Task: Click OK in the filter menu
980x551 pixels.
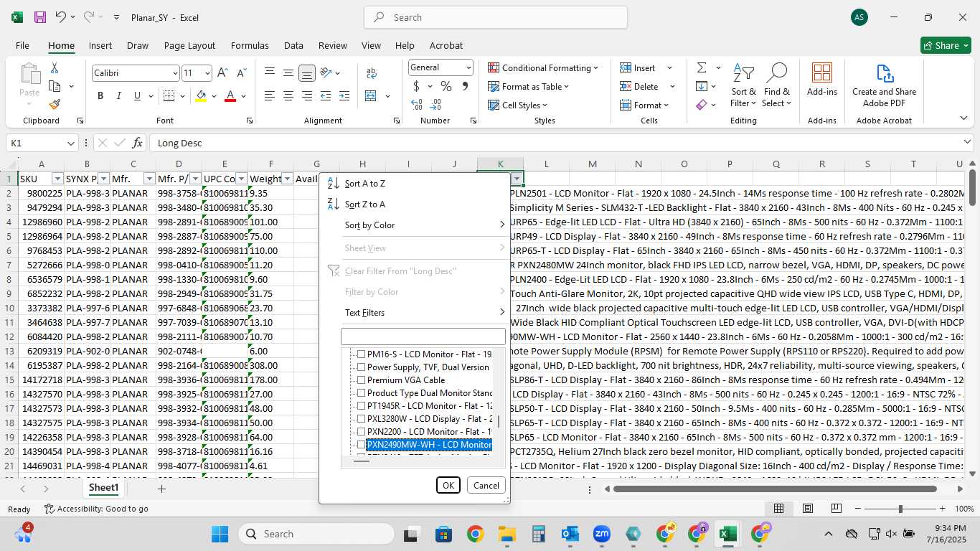Action: point(448,486)
